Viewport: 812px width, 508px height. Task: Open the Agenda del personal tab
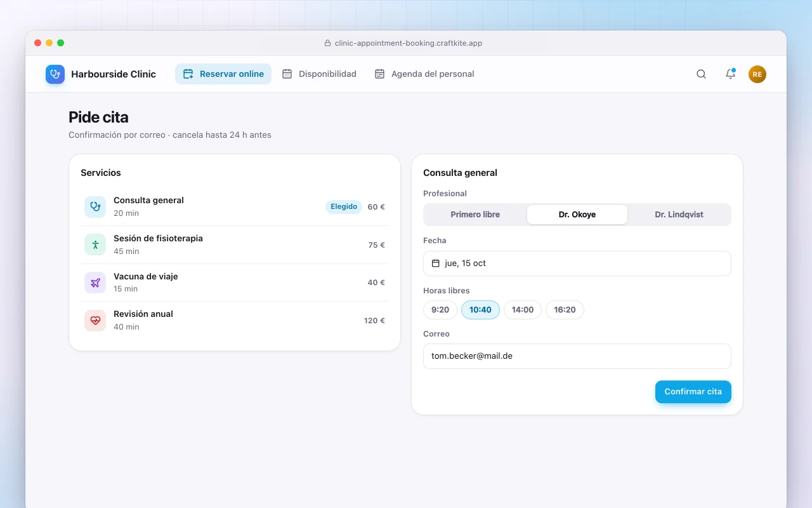click(424, 74)
